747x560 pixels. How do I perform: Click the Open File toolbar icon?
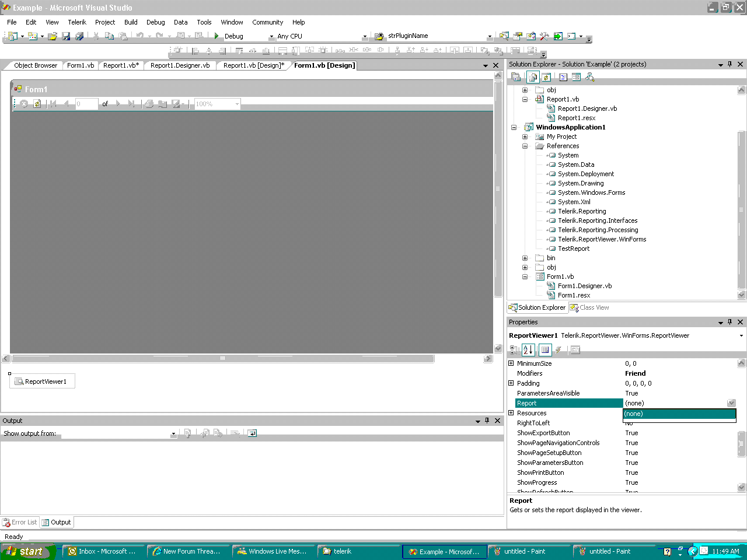pos(53,36)
